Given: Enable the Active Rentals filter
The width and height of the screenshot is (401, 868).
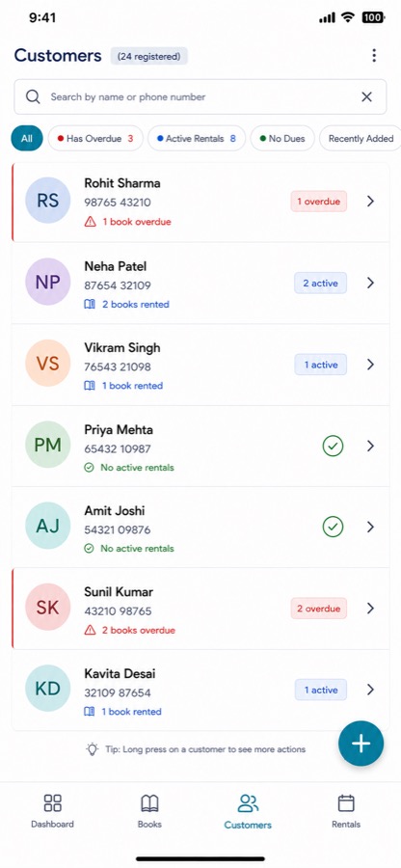Looking at the screenshot, I should coord(197,138).
